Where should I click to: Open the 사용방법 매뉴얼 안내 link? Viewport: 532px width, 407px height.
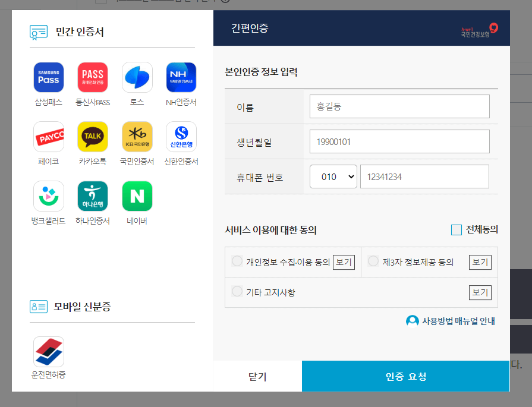tap(458, 321)
